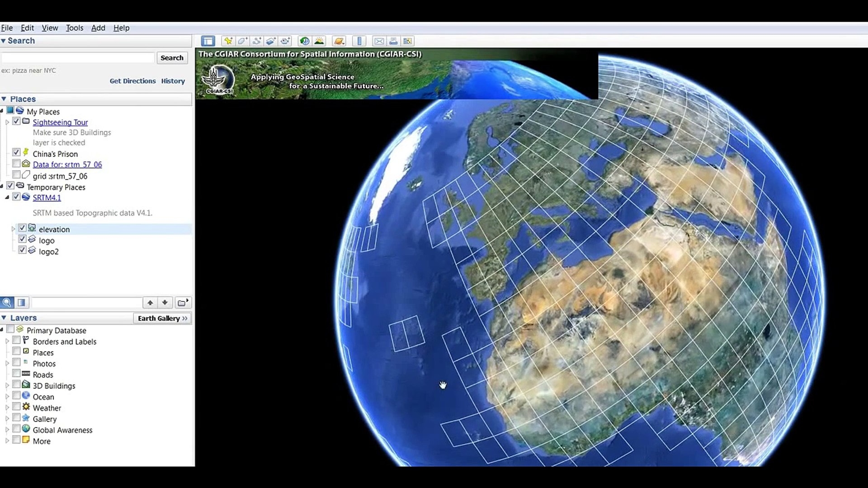The image size is (868, 488).
Task: Click the Email envelope icon
Action: (379, 41)
